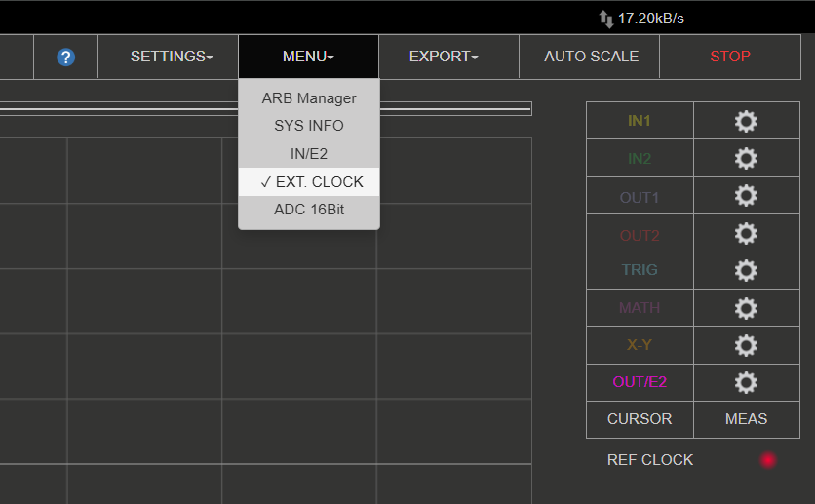
Task: Select ARB Manager from the menu
Action: (x=309, y=98)
